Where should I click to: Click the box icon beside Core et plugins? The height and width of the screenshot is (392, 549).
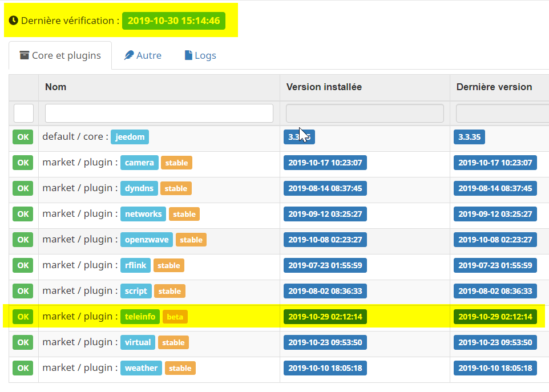click(x=24, y=55)
